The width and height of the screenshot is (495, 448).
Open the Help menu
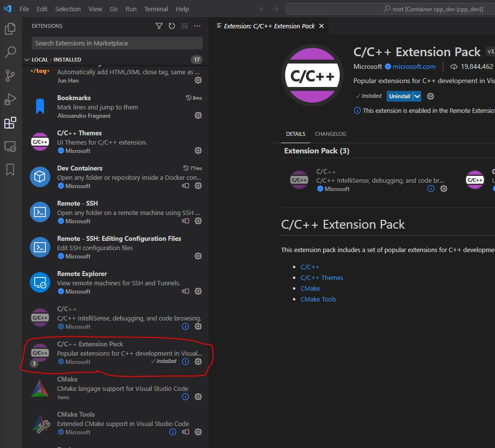[182, 9]
